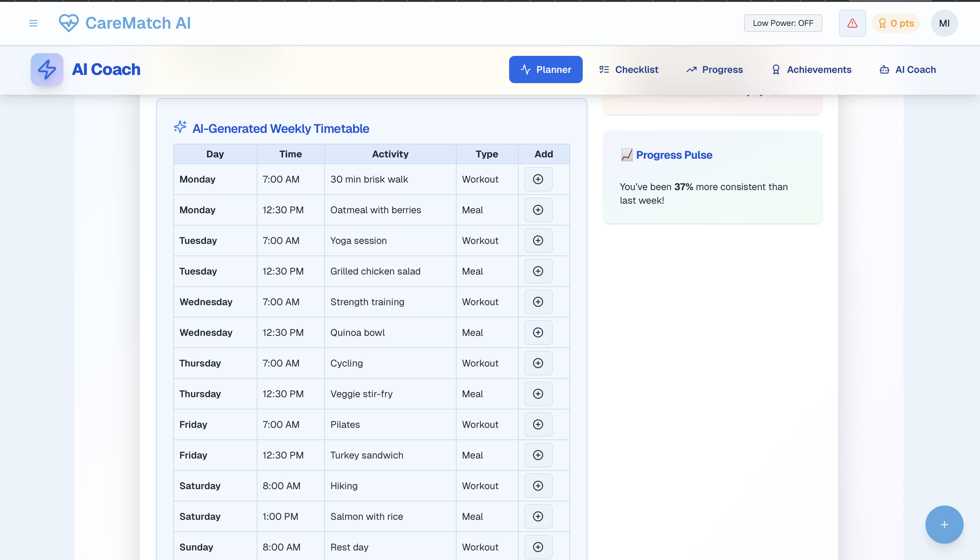980x560 pixels.
Task: Add the Yoga session activity
Action: coord(538,240)
